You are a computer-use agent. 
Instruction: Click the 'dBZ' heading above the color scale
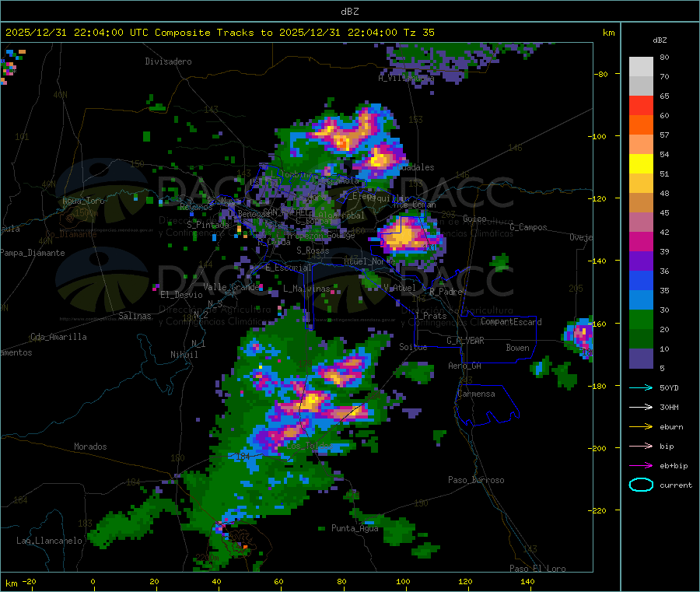[x=660, y=40]
